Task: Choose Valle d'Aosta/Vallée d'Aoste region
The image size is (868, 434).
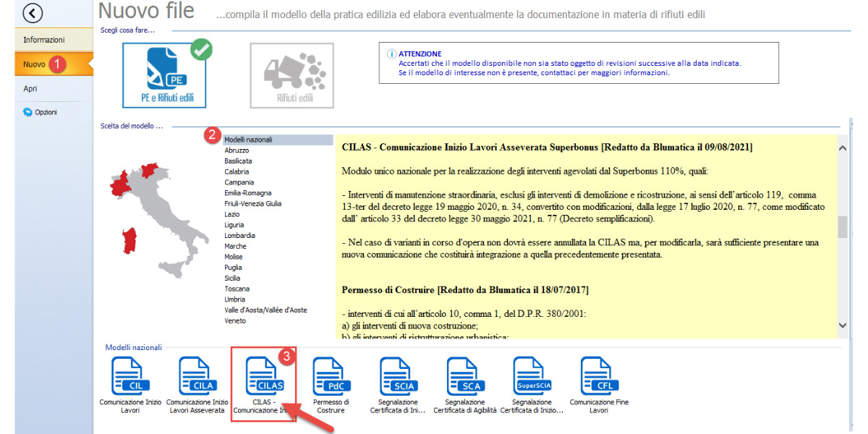Action: 265,310
